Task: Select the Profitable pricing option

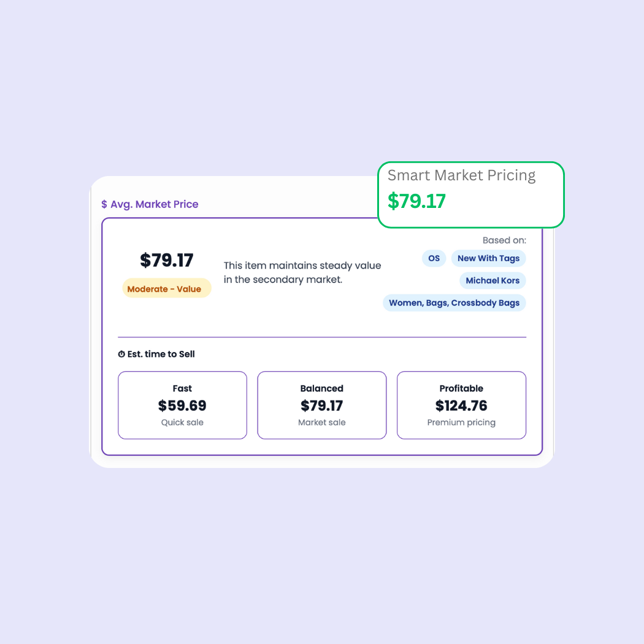Action: (461, 405)
